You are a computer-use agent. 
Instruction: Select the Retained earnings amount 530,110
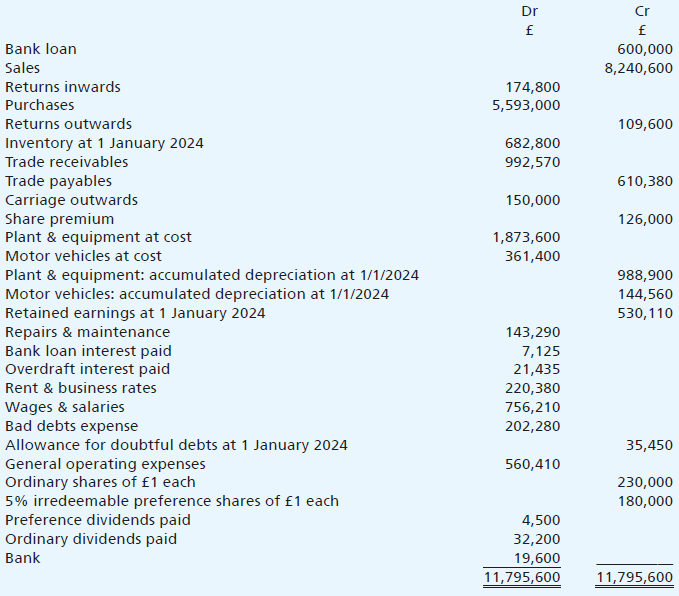(x=646, y=313)
